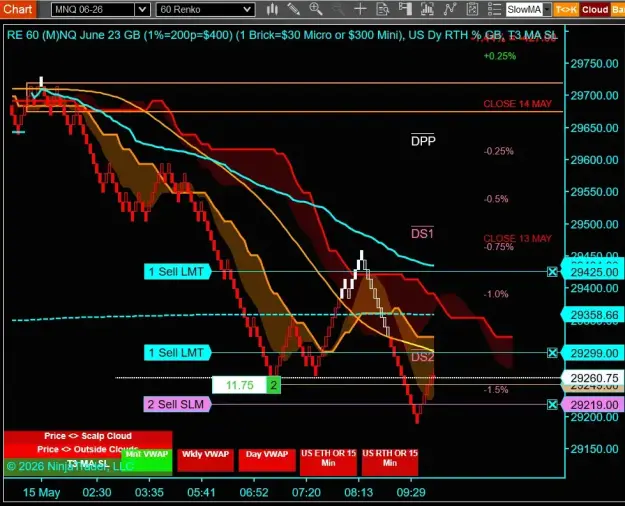Open the Data Box icon
This screenshot has height=506, width=625.
coord(383,9)
